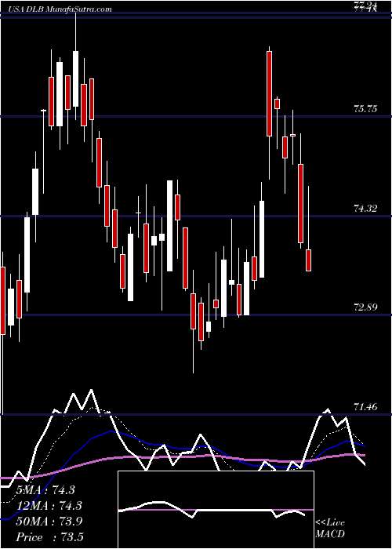
Task: Click the 75.75 price level label
Action: click(365, 109)
